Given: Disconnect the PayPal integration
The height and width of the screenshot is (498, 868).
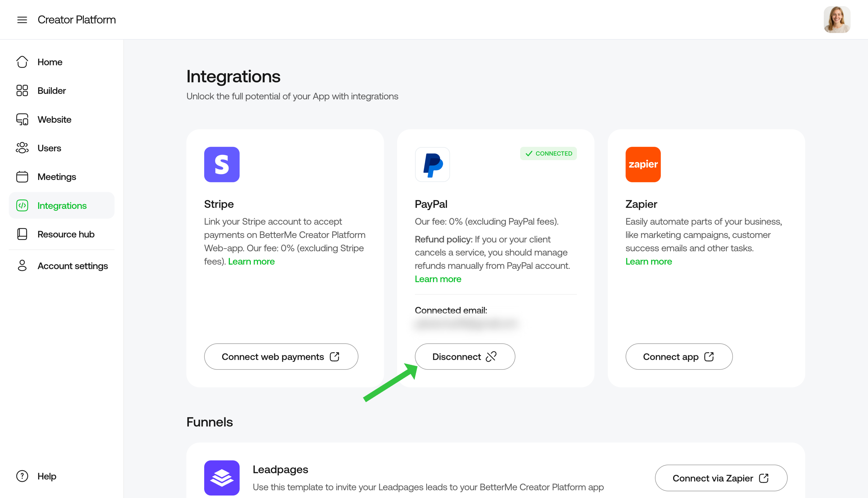Looking at the screenshot, I should [x=465, y=356].
